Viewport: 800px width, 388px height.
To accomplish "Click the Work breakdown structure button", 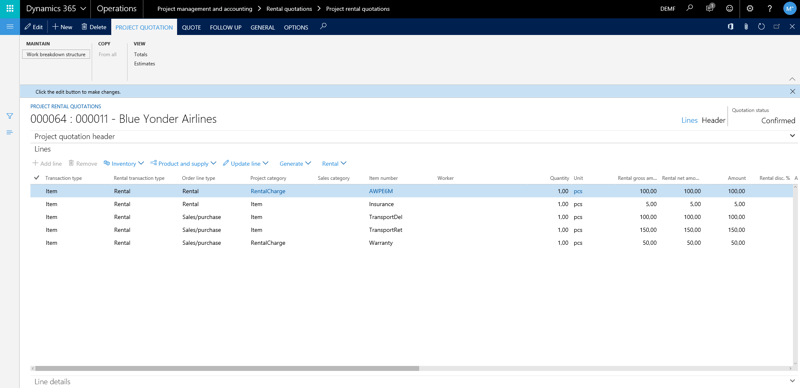I will pos(56,54).
